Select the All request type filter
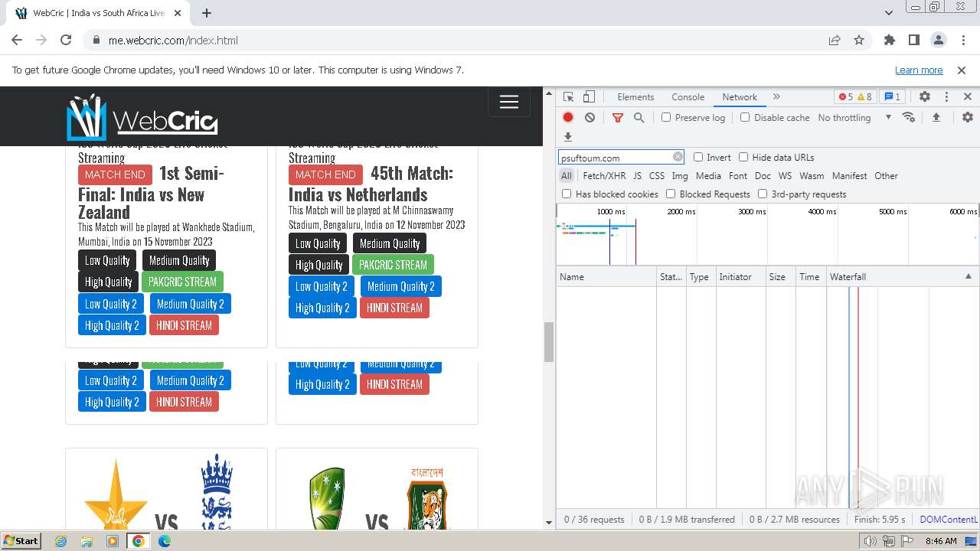Image resolution: width=980 pixels, height=551 pixels. [567, 176]
